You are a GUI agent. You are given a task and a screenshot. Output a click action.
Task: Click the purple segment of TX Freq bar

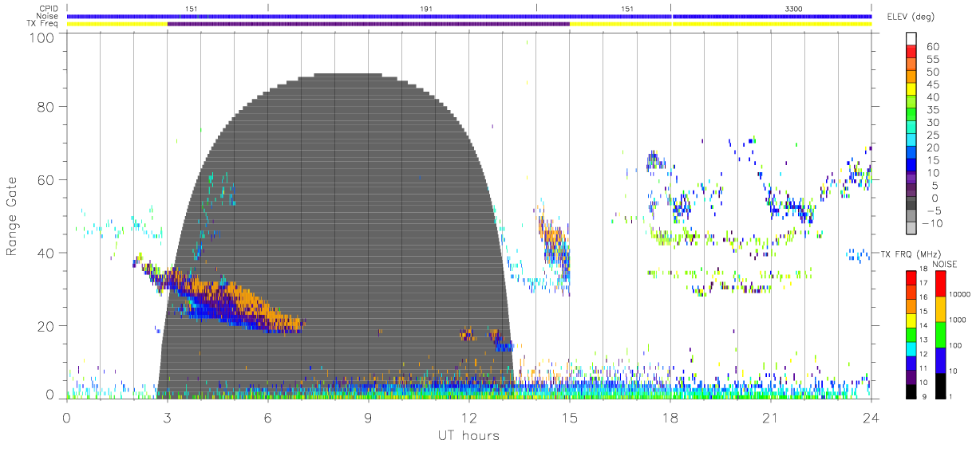click(x=368, y=24)
